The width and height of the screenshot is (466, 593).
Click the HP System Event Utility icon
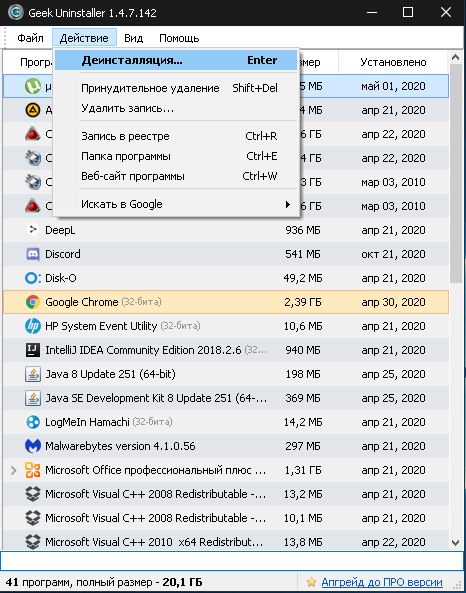[x=33, y=326]
